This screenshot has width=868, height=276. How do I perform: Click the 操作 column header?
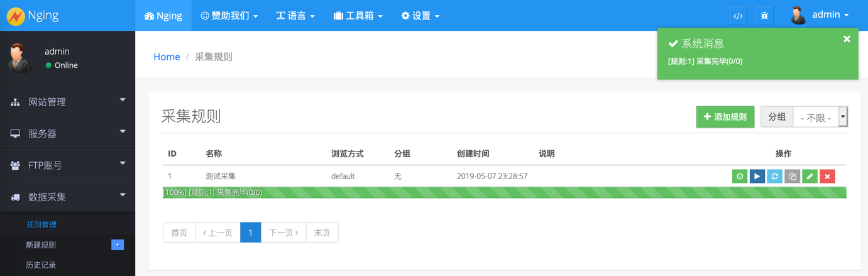point(784,153)
